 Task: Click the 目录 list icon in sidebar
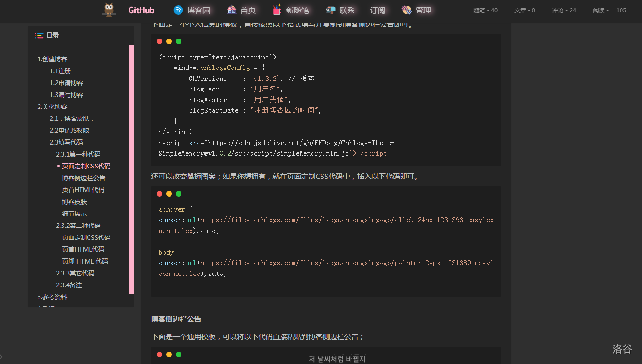[40, 35]
